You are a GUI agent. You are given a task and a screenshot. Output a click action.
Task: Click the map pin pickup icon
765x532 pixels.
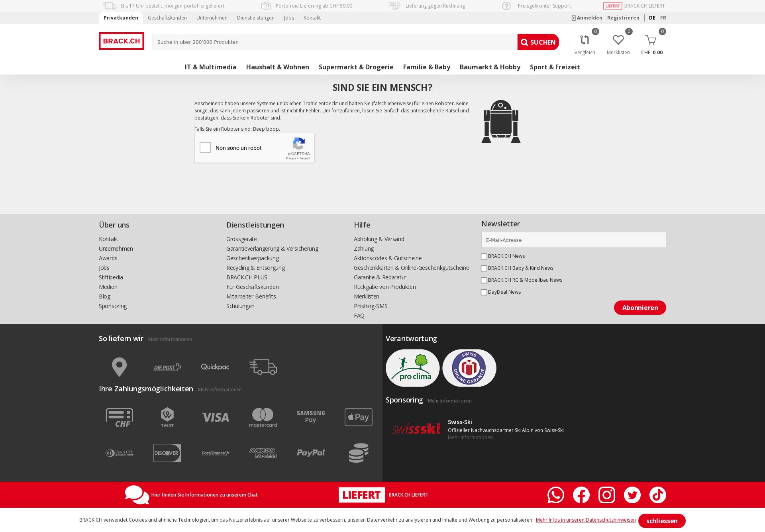[119, 367]
